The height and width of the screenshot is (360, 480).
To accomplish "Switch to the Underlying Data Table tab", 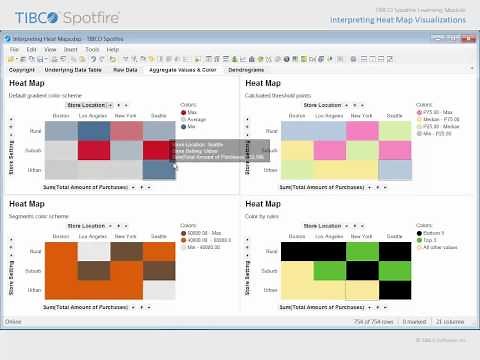I will coord(73,70).
